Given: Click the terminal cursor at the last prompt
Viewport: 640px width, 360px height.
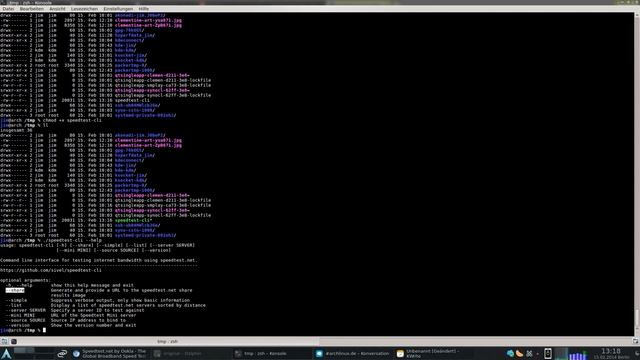Looking at the screenshot, I should point(44,330).
